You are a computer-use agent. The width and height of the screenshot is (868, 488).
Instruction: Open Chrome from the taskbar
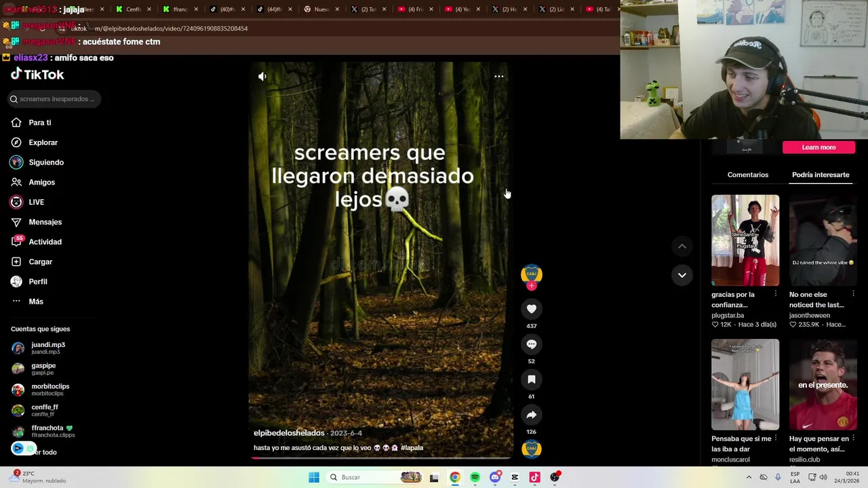455,477
